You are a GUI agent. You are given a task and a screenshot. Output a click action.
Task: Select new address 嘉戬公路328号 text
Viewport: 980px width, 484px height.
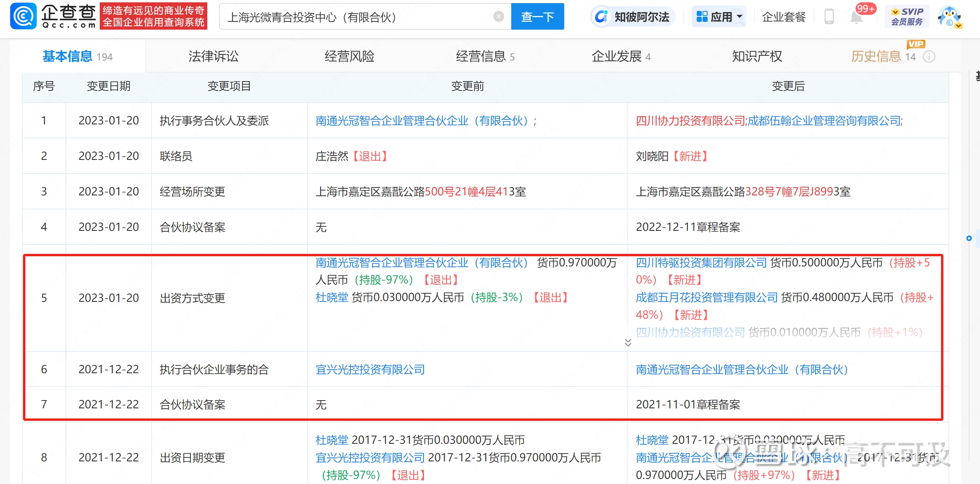coord(743,192)
